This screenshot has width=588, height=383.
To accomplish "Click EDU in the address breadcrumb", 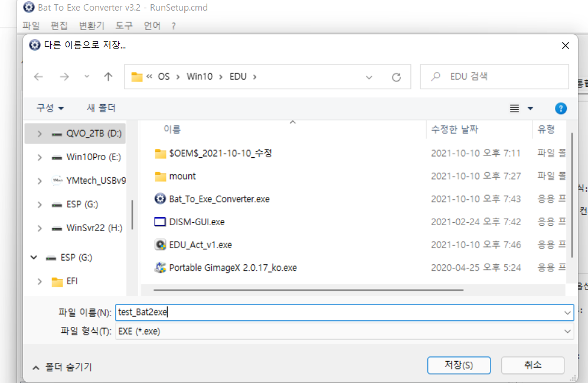I will tap(238, 77).
